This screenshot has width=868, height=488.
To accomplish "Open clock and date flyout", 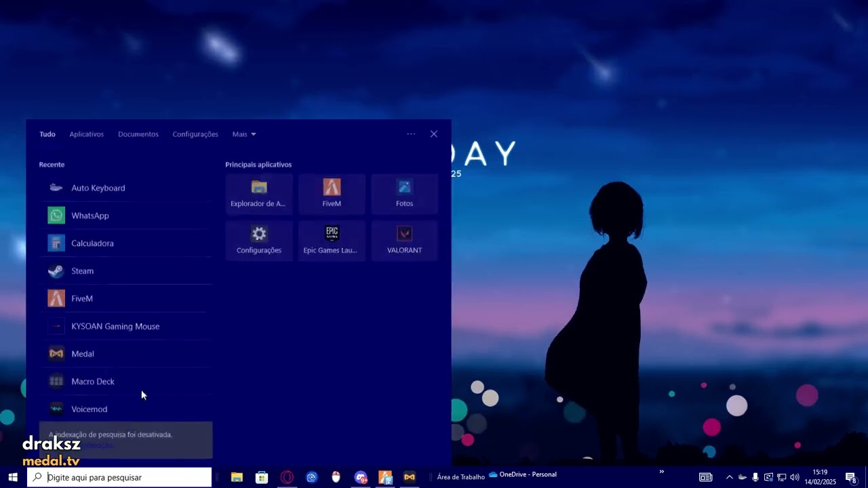I will (x=821, y=477).
